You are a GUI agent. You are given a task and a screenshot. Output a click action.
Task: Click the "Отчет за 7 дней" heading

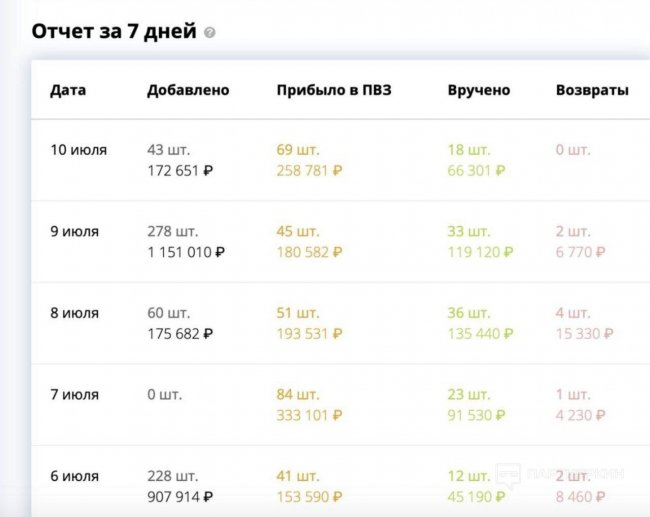(x=114, y=31)
